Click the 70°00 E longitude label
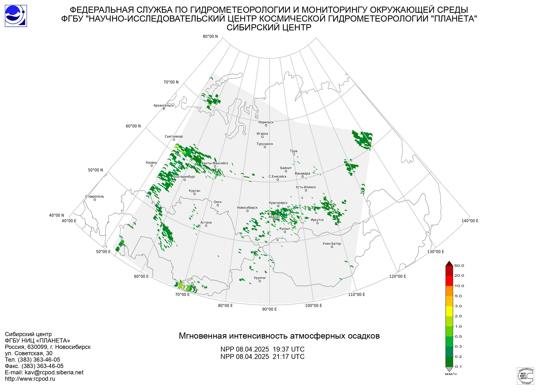 tap(182, 295)
